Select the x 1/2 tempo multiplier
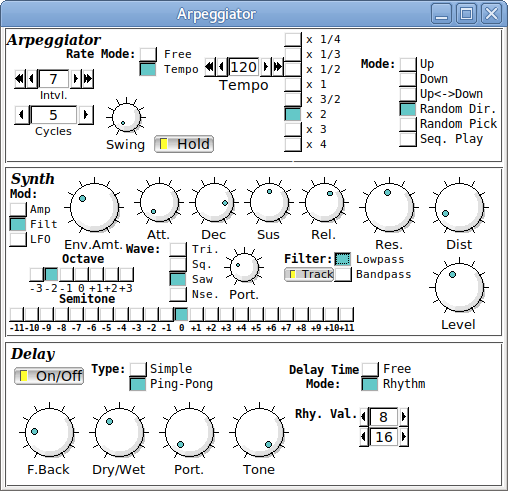Screen dimensions: 508x491 [x=293, y=69]
